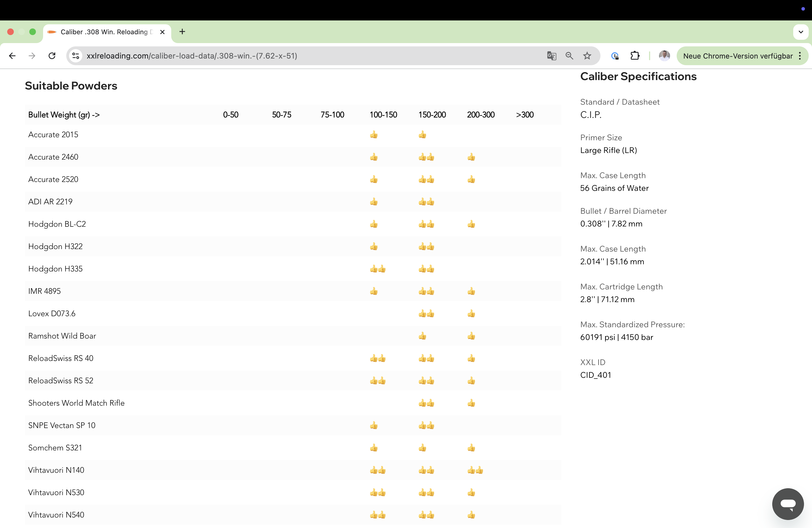Click the Chrome profile avatar
Screen dimensions: 812x528
click(x=664, y=56)
